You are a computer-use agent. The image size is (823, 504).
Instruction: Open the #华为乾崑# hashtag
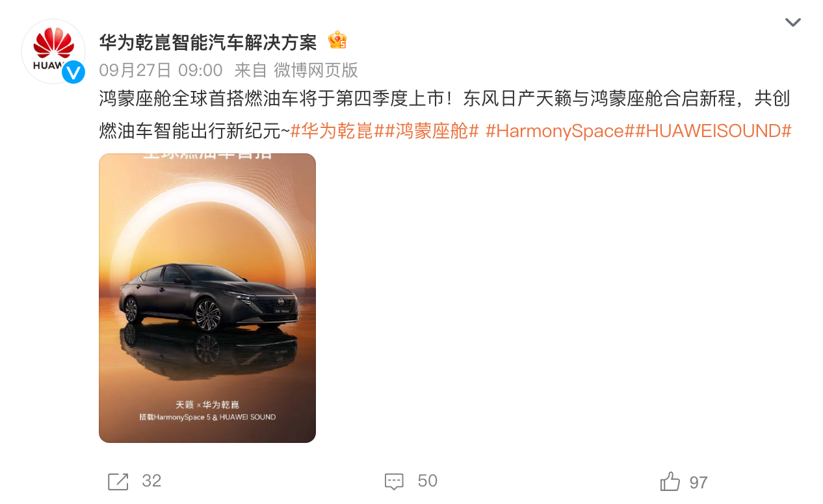click(332, 131)
